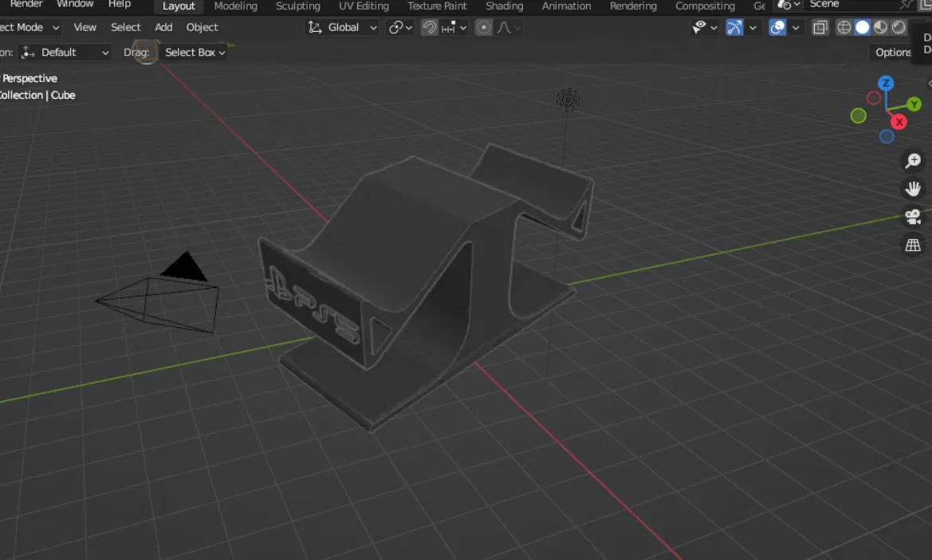Switch to material preview shading
Viewport: 932px width, 560px height.
880,27
